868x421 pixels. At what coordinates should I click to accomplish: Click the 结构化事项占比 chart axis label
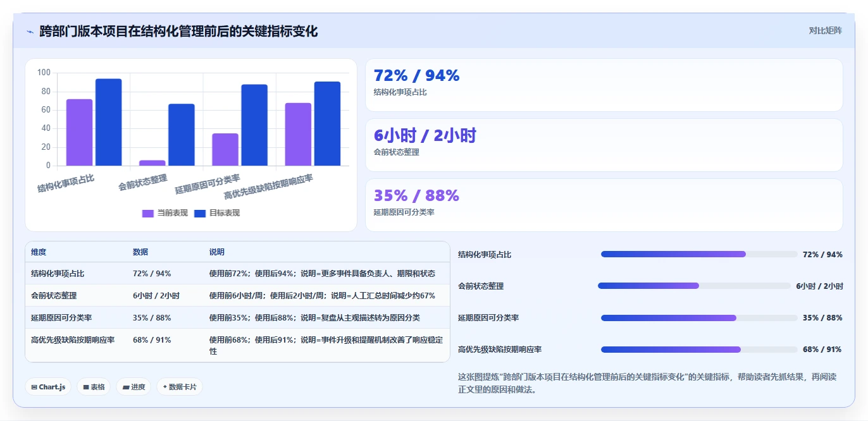tap(66, 183)
